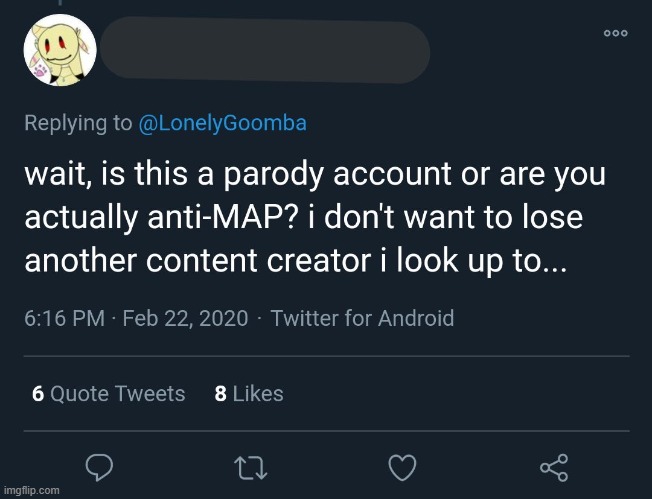Open the three-dot more options menu

tap(615, 34)
